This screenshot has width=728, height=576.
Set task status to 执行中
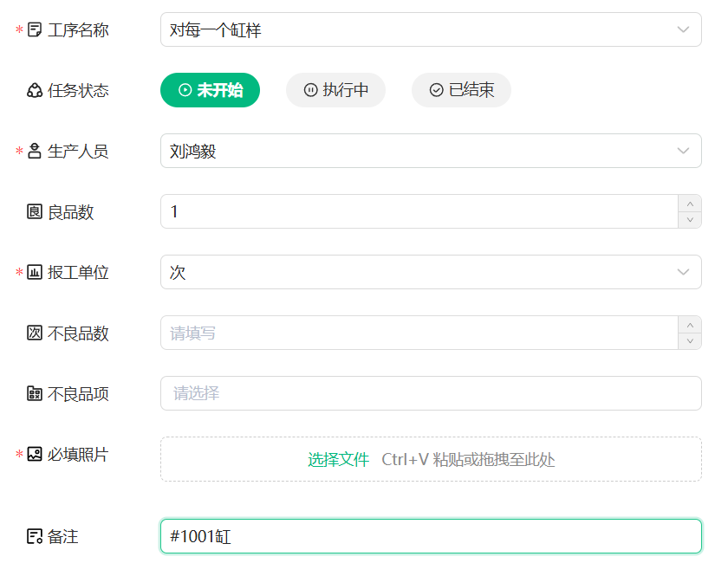[x=335, y=90]
